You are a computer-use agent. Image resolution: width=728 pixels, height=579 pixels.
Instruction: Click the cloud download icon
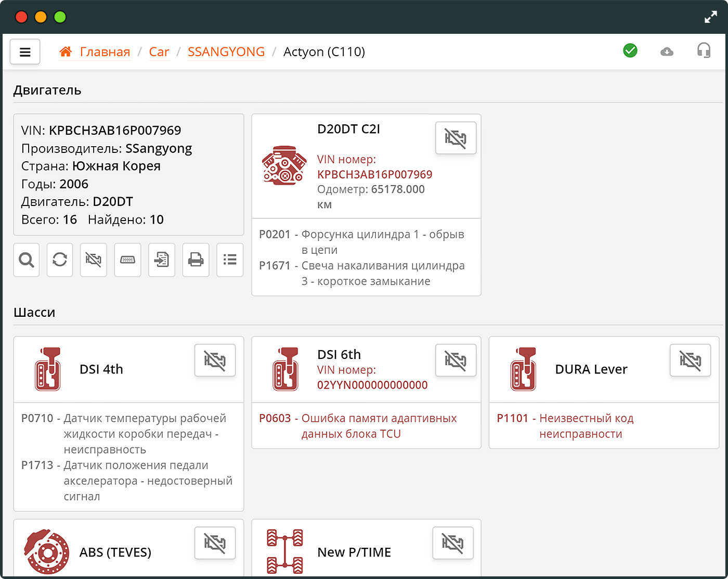667,51
